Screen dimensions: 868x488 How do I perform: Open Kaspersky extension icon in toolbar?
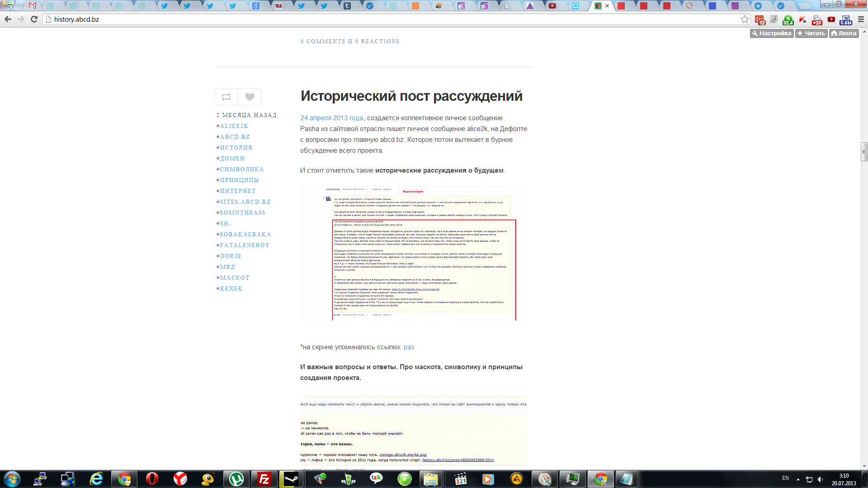coord(802,19)
